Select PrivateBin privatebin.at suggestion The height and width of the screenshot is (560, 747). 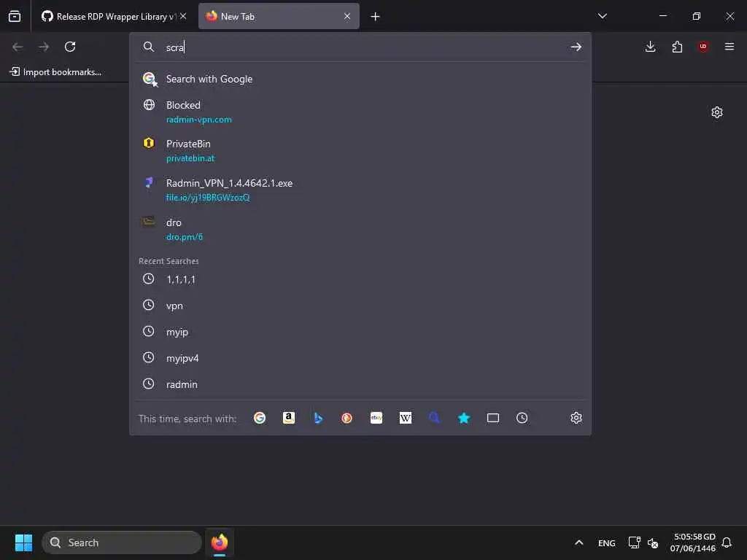tap(360, 150)
